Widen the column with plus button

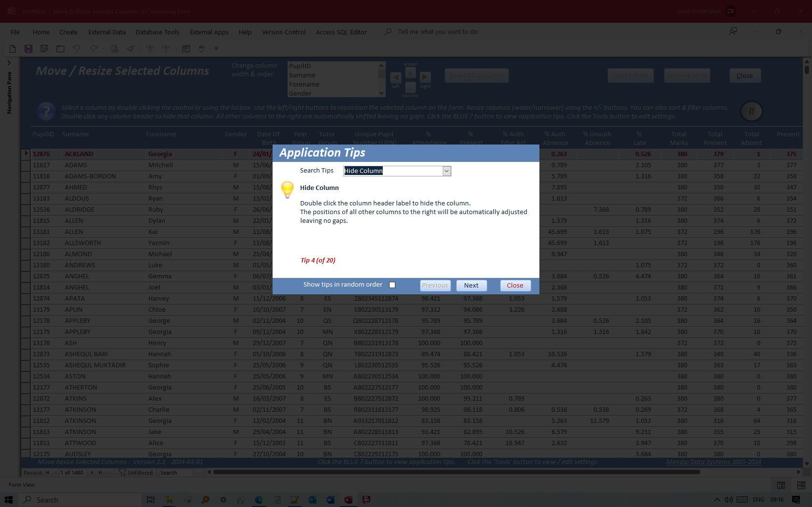410,73
